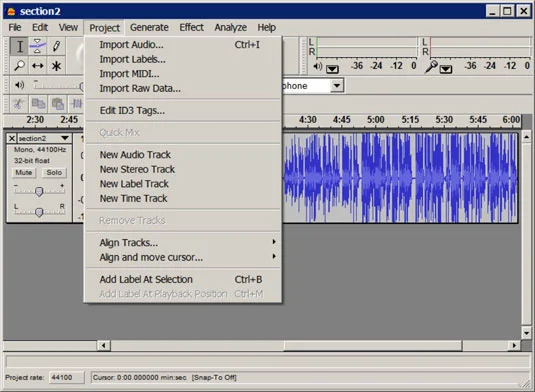Click the Mono, 44100Hz track info
The height and width of the screenshot is (392, 535).
point(40,149)
